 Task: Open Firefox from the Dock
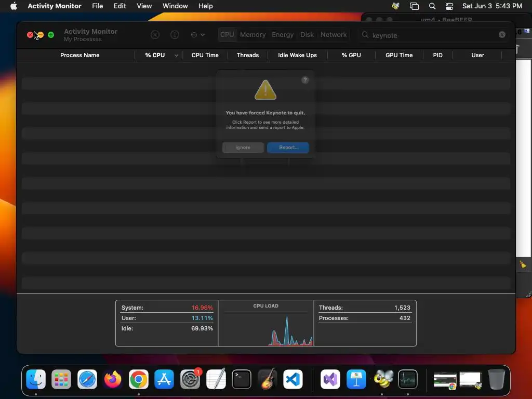pos(113,379)
